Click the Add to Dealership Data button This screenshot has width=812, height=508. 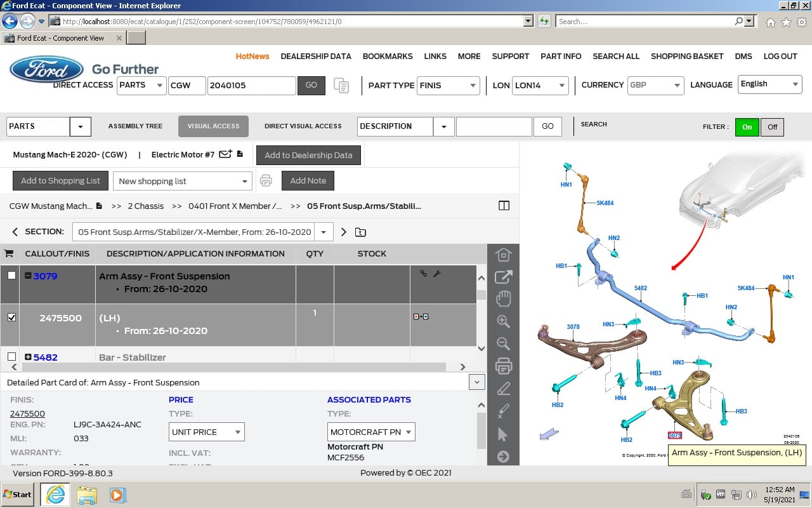(x=308, y=156)
